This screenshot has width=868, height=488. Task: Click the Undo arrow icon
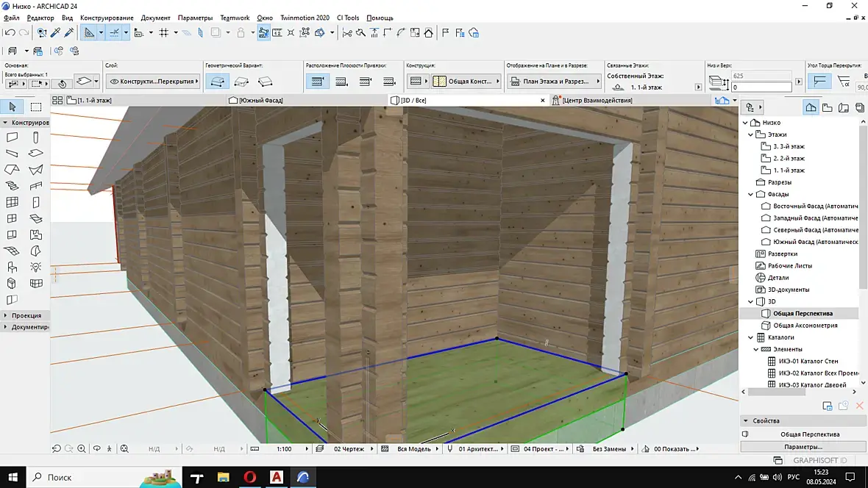pos(10,32)
